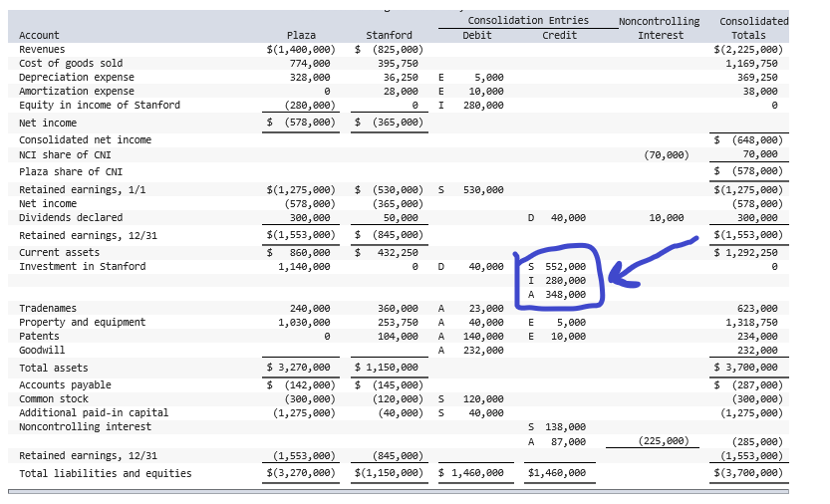The image size is (830, 504).
Task: Select consolidated tradenames 623,000
Action: 757,308
